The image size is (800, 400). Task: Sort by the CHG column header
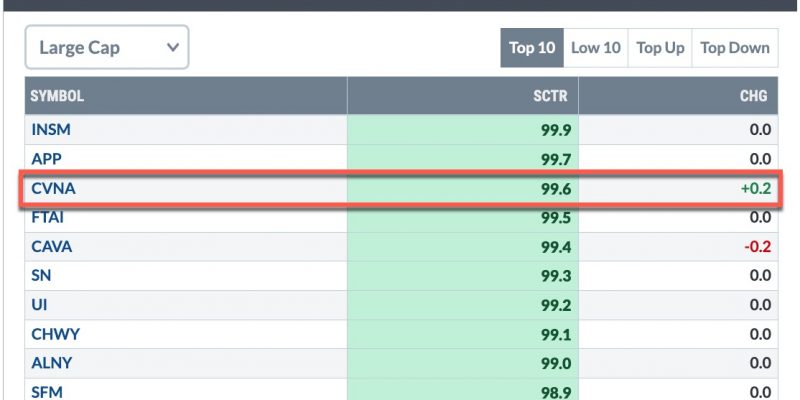point(754,95)
